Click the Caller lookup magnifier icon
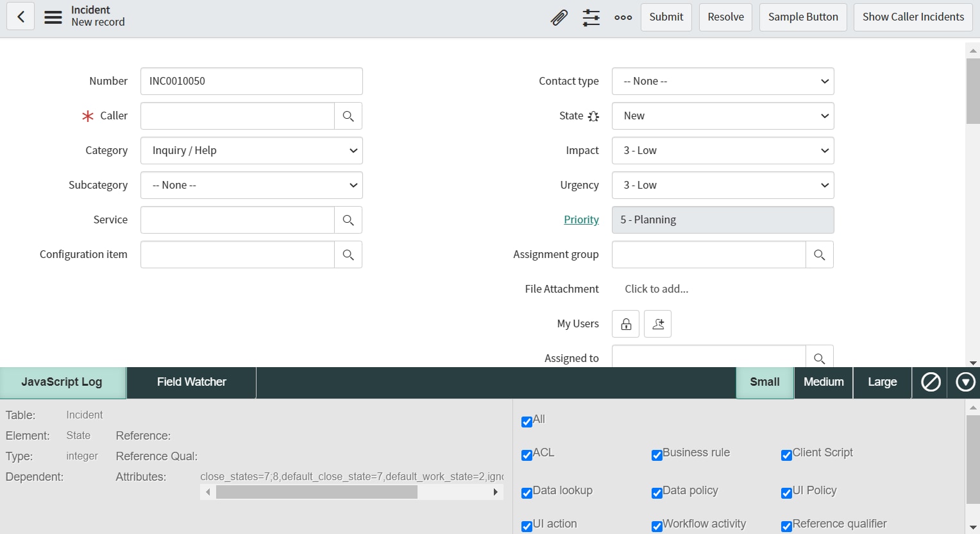 point(348,116)
